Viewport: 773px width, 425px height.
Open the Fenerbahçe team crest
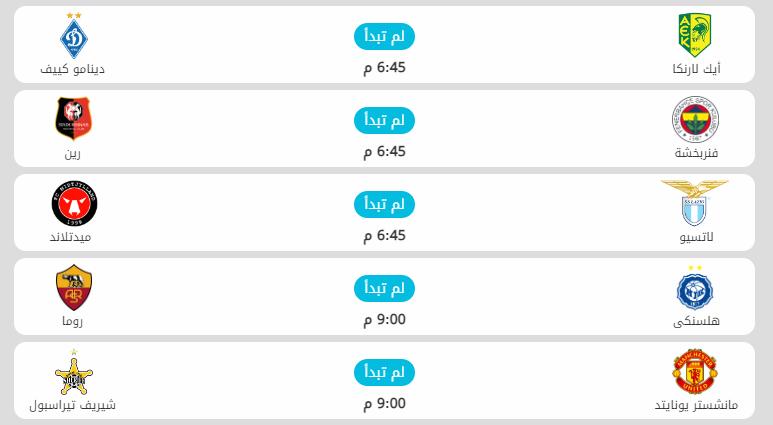695,121
